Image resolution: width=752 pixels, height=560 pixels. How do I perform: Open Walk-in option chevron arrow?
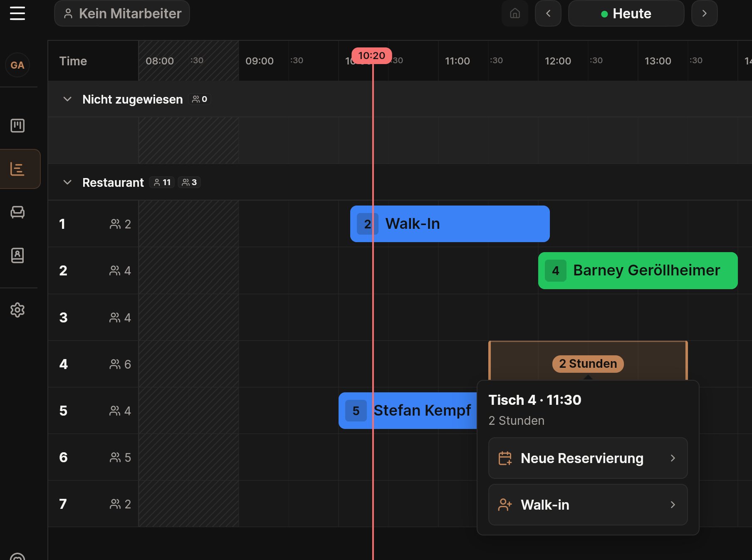pos(673,505)
